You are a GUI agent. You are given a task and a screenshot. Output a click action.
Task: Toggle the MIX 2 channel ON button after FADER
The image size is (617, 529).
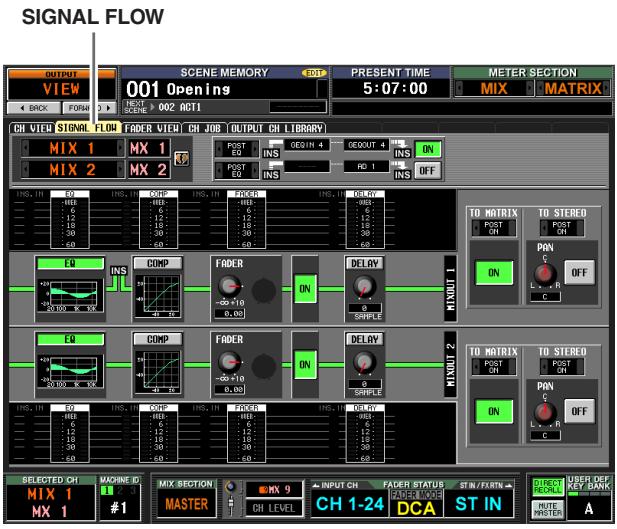pyautogui.click(x=305, y=364)
